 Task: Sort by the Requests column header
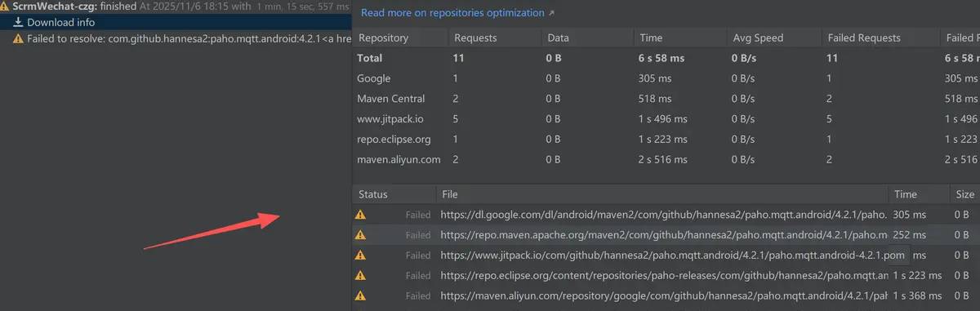475,38
